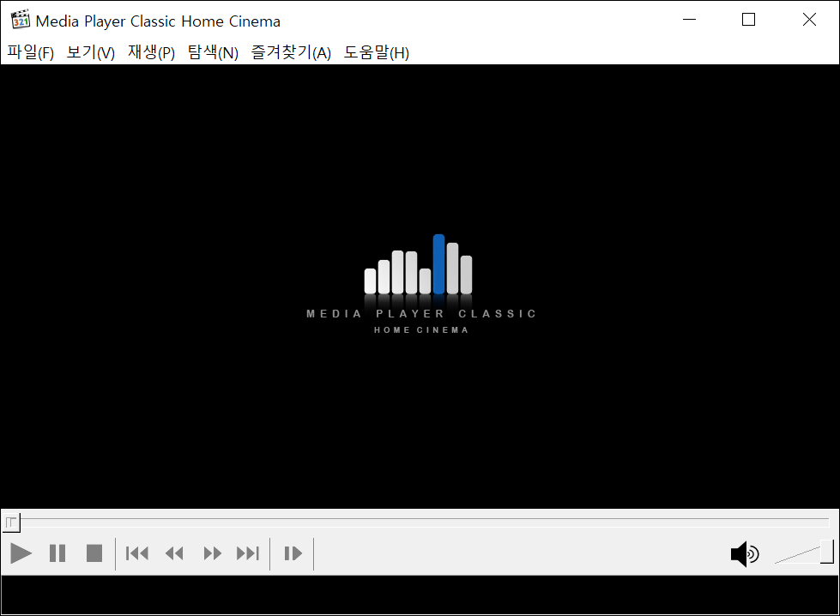Open the 즐겨찾기(A) menu
840x616 pixels.
(291, 52)
